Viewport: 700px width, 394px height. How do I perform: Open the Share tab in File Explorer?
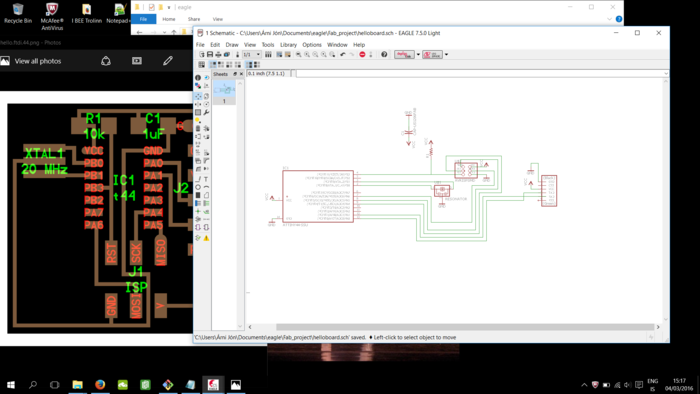pyautogui.click(x=194, y=19)
